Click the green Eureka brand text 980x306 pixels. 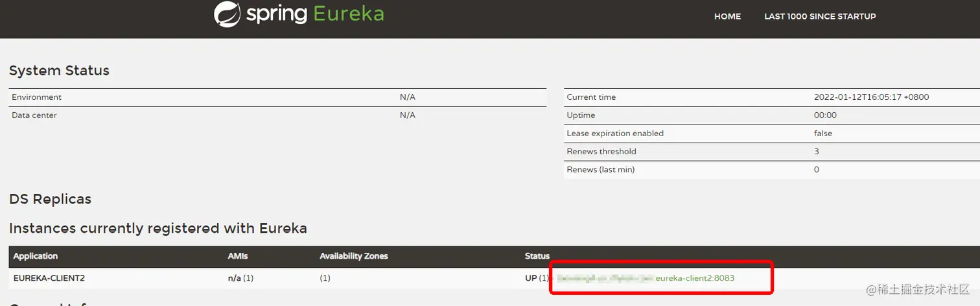click(x=349, y=14)
